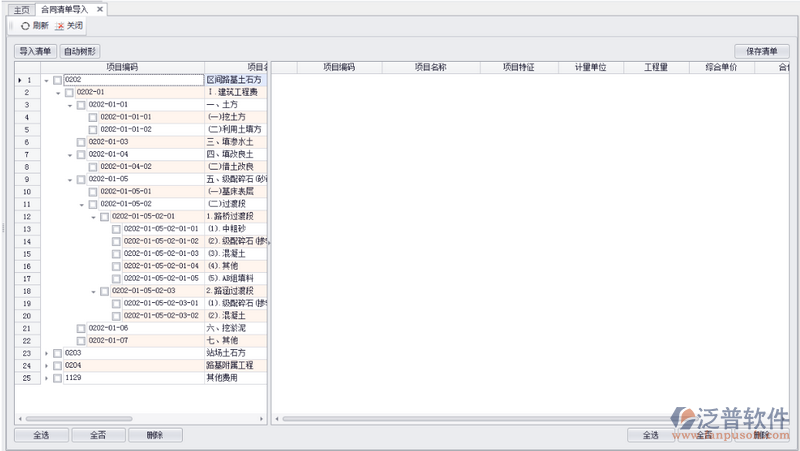Check the box for 0202-01-03
Image resolution: width=800 pixels, height=451 pixels.
pyautogui.click(x=81, y=142)
